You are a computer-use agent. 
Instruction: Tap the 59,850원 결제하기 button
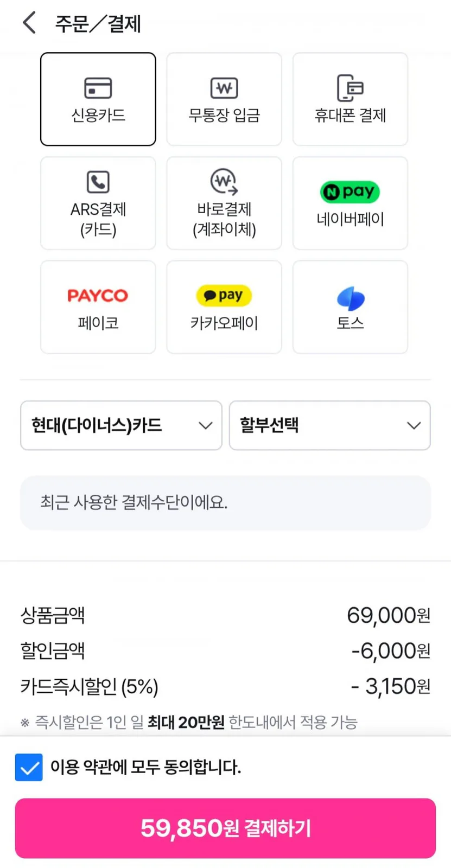point(225,828)
